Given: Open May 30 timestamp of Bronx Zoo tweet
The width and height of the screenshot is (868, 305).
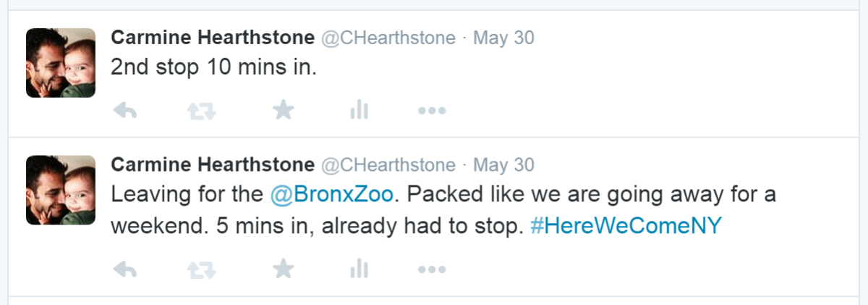Looking at the screenshot, I should coord(503,164).
